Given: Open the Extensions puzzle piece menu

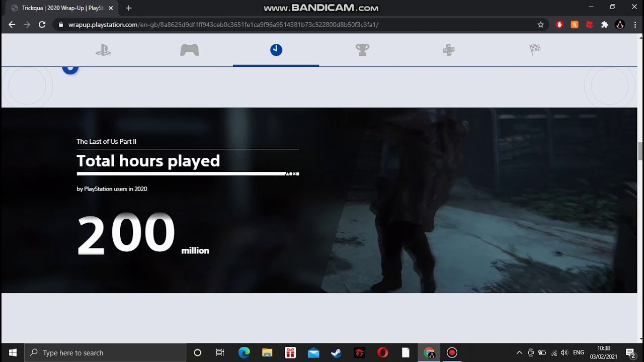Looking at the screenshot, I should [605, 25].
